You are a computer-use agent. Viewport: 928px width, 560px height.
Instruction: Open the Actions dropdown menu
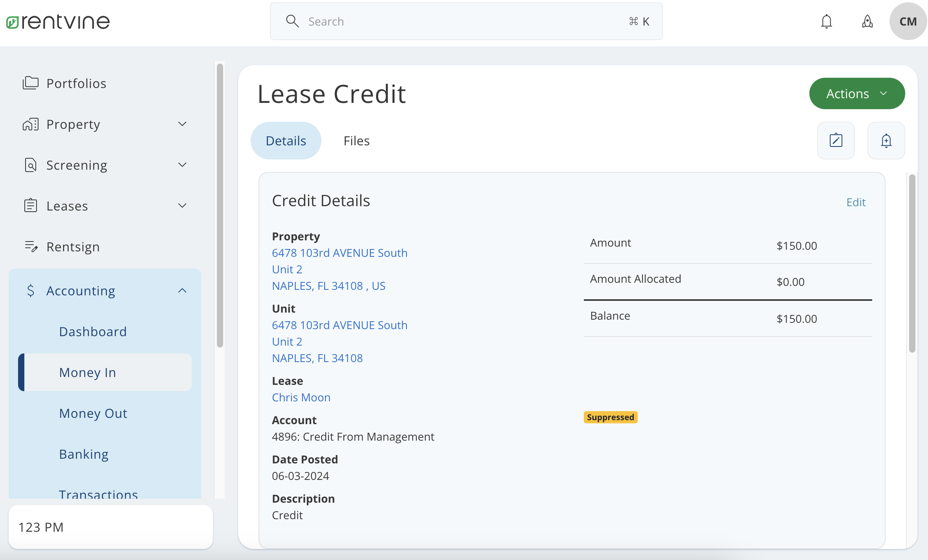pos(857,93)
